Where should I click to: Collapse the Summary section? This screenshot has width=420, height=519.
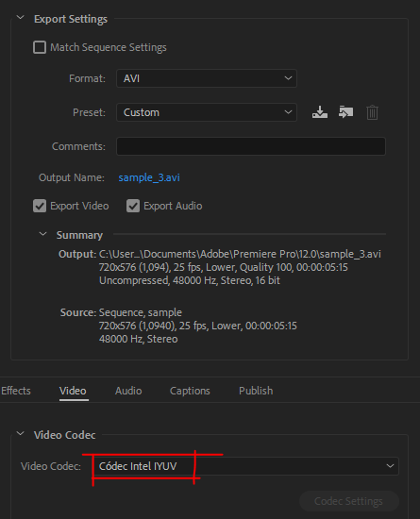pos(43,234)
